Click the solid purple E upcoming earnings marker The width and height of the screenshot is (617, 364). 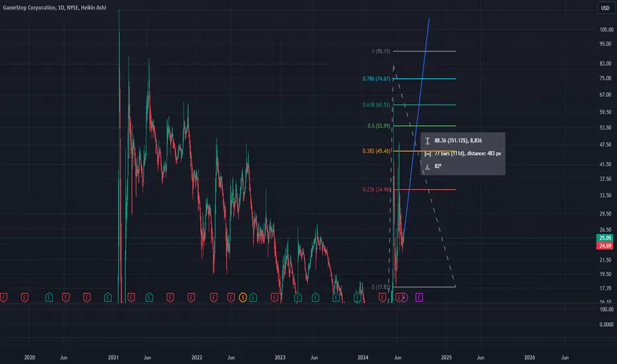point(419,298)
